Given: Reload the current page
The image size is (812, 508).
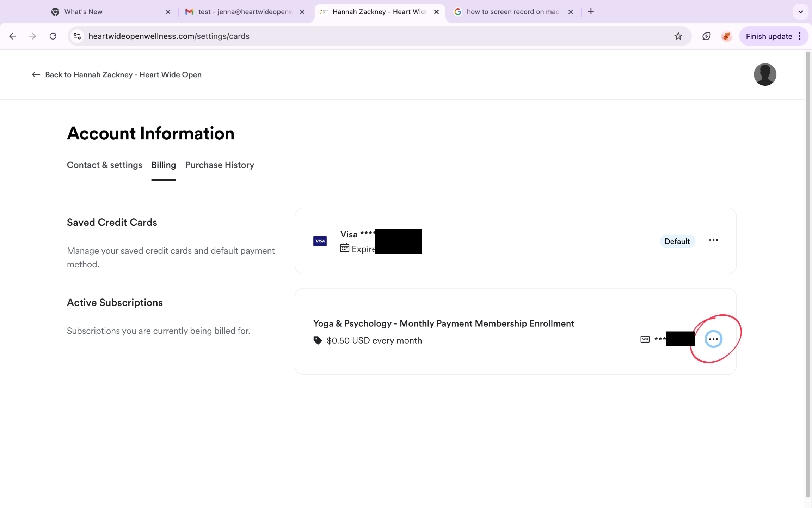Looking at the screenshot, I should (x=53, y=36).
